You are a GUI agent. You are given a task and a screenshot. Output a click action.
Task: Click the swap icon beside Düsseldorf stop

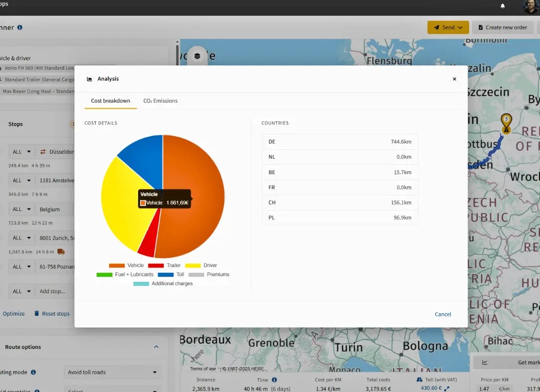pos(43,152)
